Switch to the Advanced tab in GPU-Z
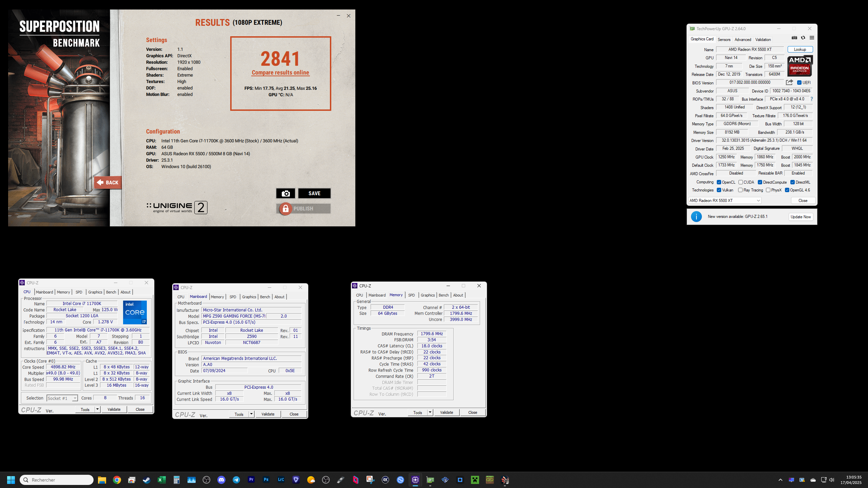Image resolution: width=868 pixels, height=488 pixels. click(x=743, y=40)
